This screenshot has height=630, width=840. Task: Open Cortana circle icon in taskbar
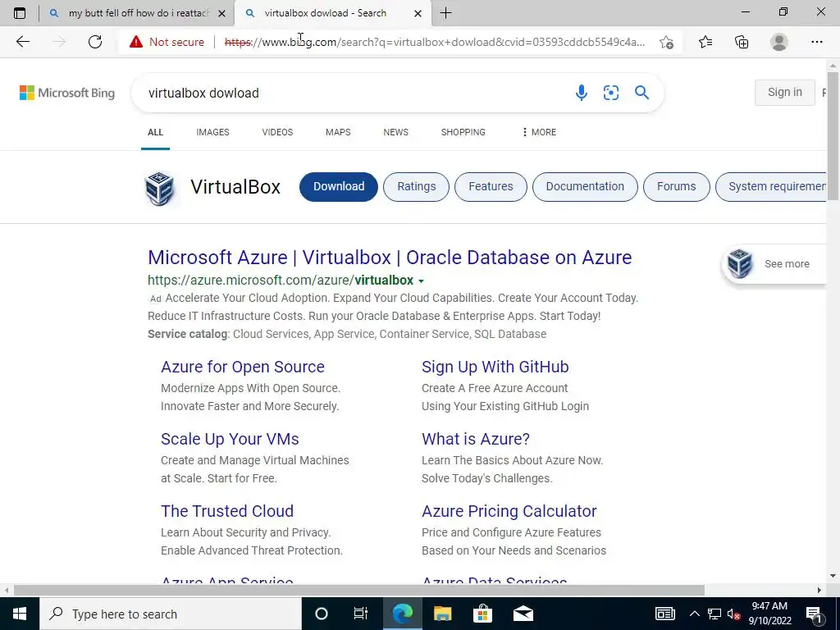(321, 614)
